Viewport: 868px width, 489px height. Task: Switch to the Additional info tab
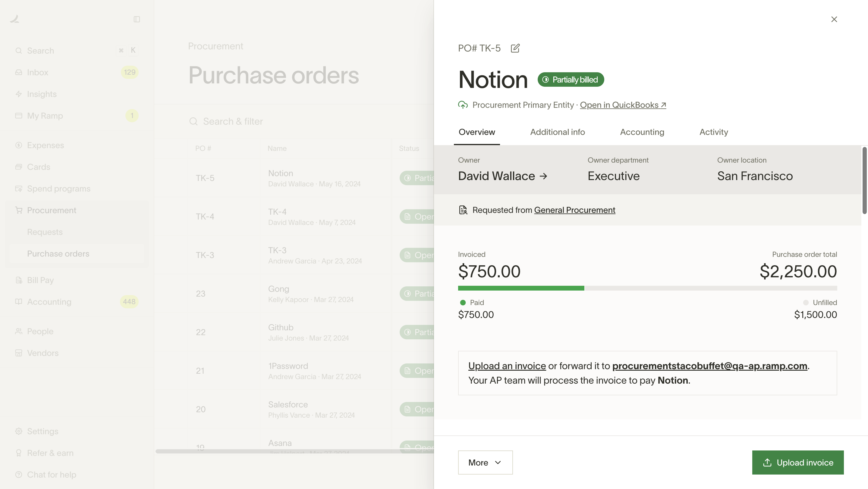[557, 132]
